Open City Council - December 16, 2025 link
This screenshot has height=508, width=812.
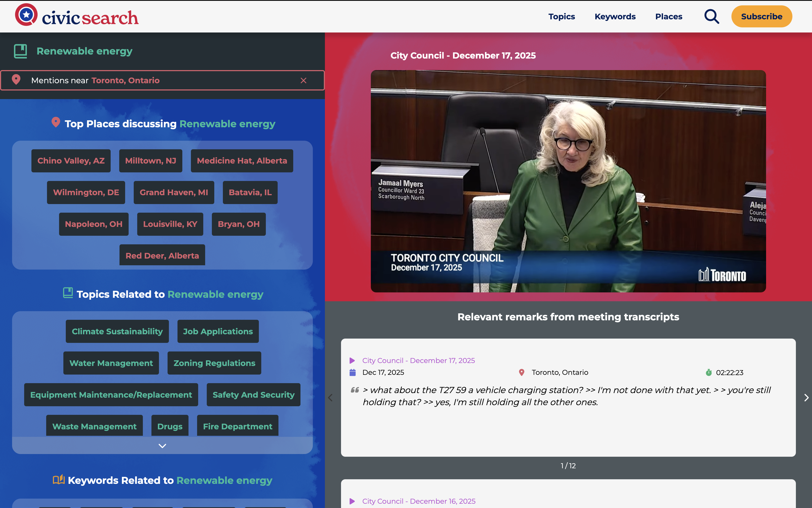click(419, 501)
